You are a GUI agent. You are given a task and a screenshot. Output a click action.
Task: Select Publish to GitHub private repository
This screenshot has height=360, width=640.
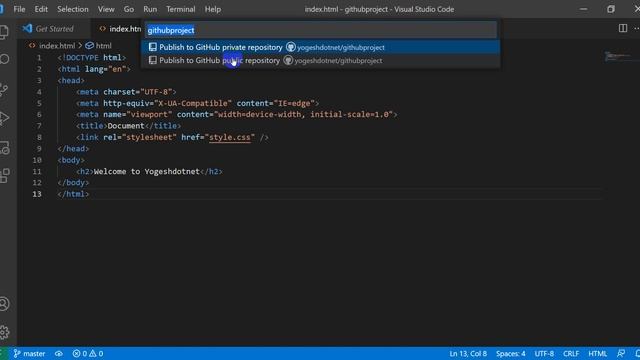point(320,47)
